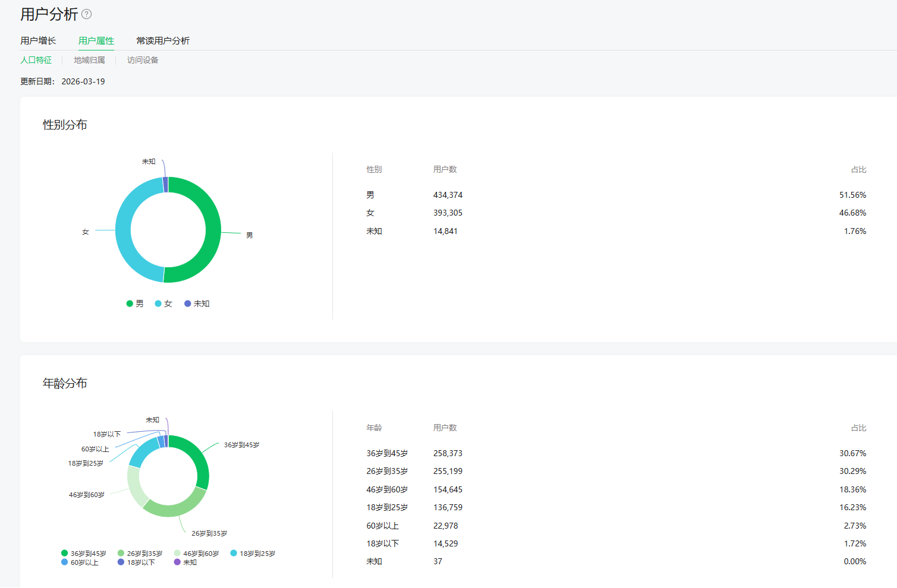Toggle the 36岁到45岁 legend item

coord(84,554)
